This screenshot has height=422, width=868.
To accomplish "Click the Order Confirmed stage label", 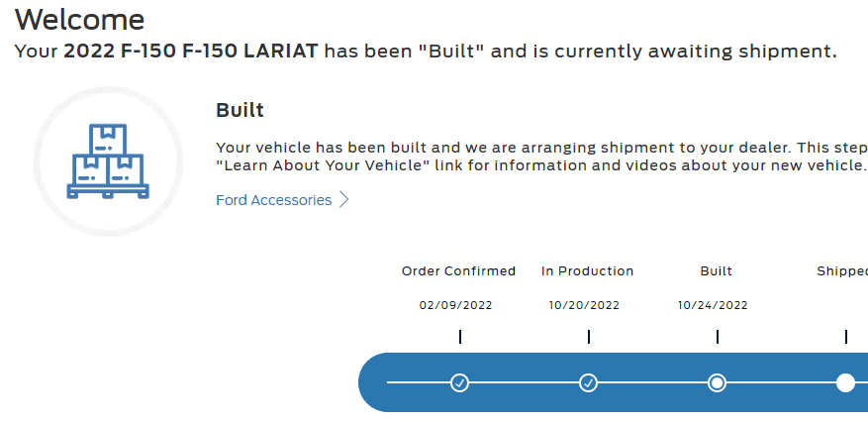I will (458, 271).
